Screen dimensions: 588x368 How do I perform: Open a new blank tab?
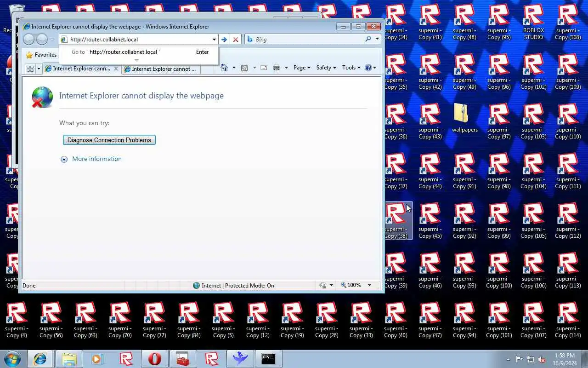(x=207, y=69)
